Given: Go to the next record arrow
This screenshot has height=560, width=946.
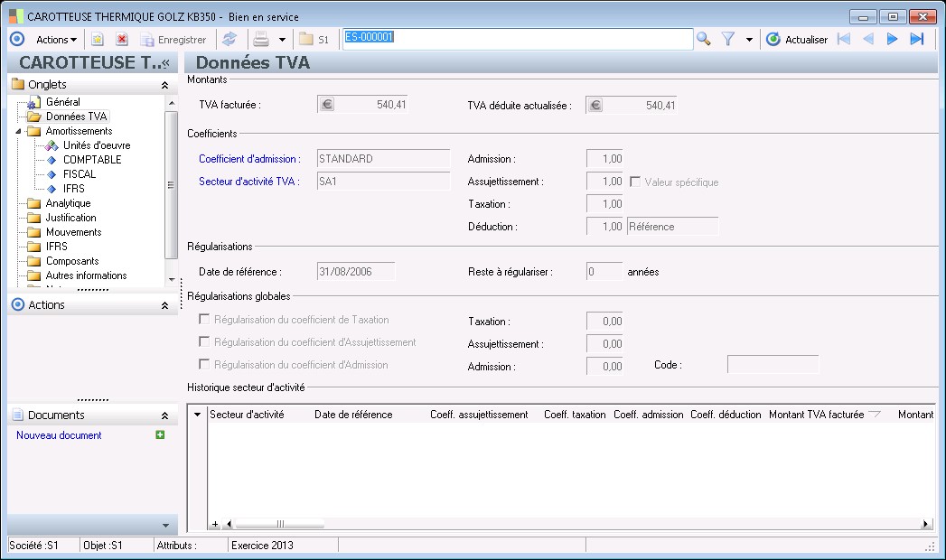Looking at the screenshot, I should coord(892,40).
